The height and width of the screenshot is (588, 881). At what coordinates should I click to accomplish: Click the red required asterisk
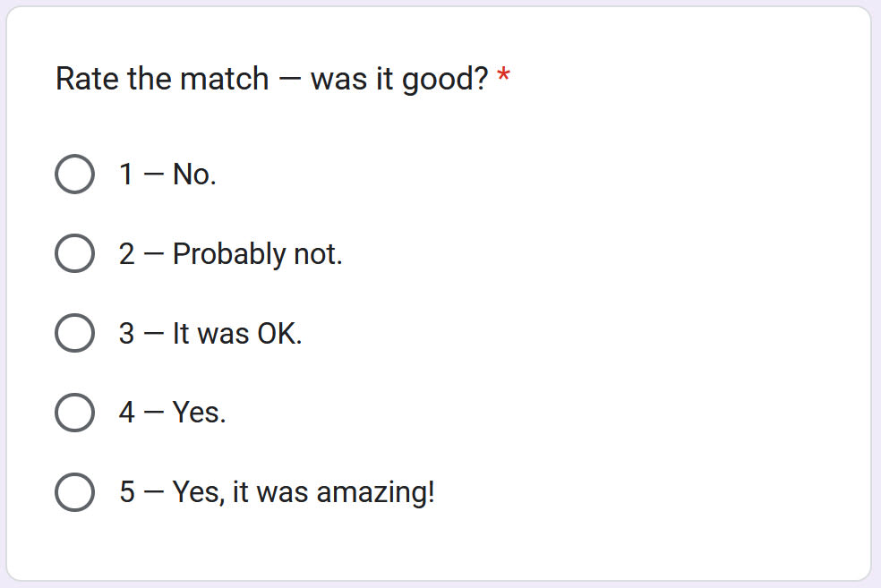(x=502, y=77)
